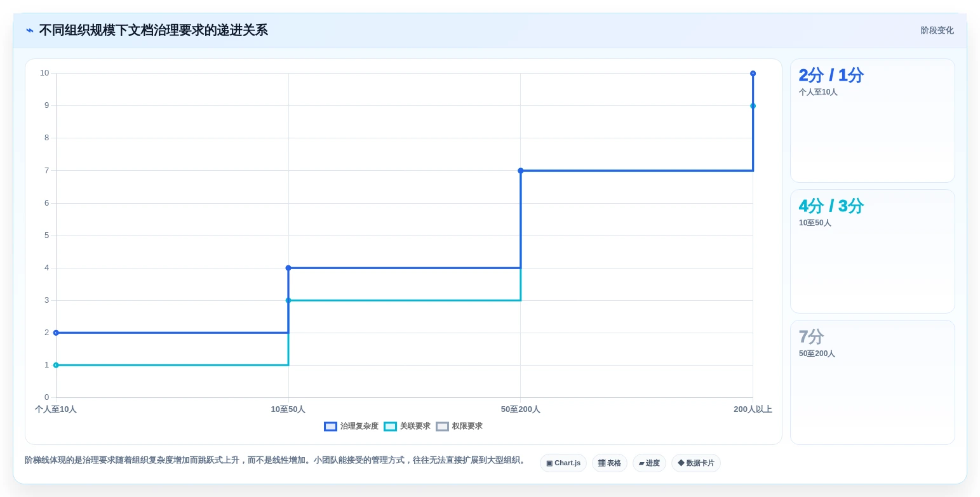Click the 进度 tag
The width and height of the screenshot is (980, 497).
pos(649,463)
